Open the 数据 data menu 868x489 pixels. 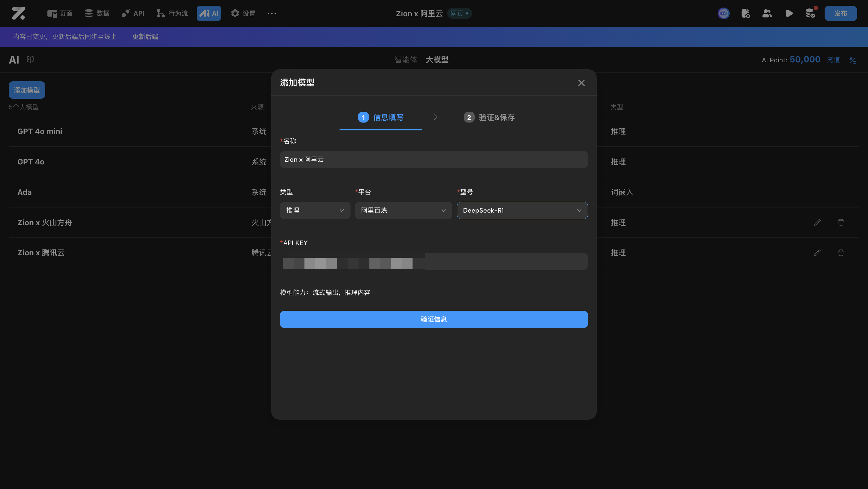pos(97,14)
